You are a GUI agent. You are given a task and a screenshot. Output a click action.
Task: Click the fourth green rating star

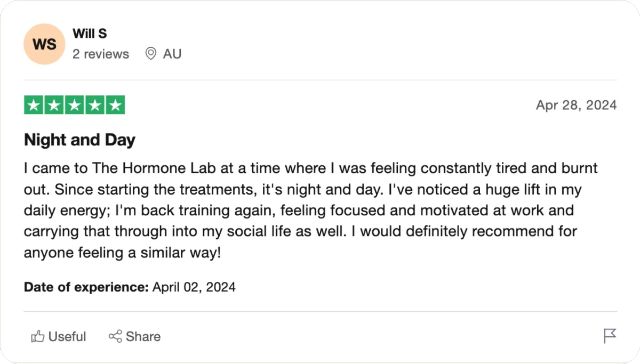pos(95,105)
